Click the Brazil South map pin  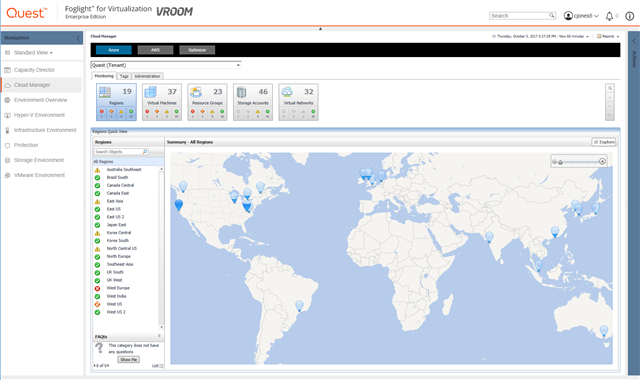[299, 305]
